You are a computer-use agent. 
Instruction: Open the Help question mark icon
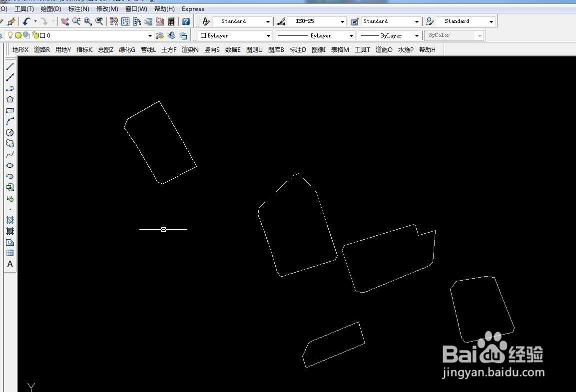coord(186,21)
